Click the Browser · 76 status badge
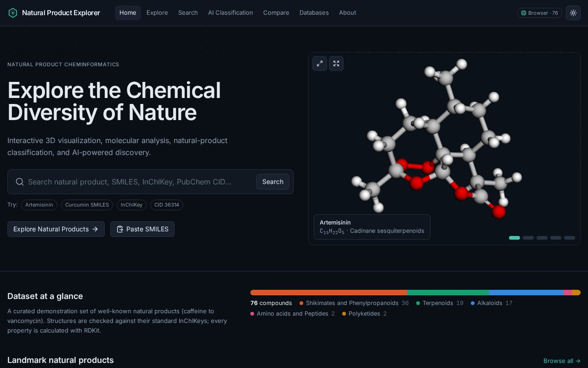 (539, 13)
